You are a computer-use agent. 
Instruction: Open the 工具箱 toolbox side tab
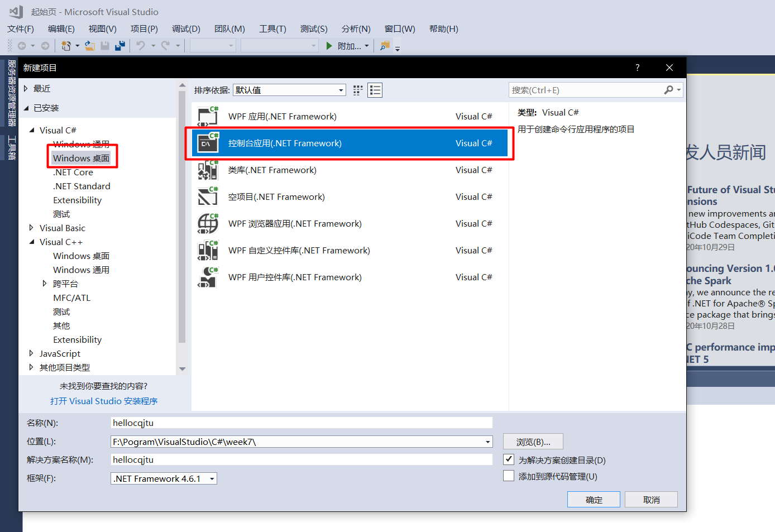[12, 148]
